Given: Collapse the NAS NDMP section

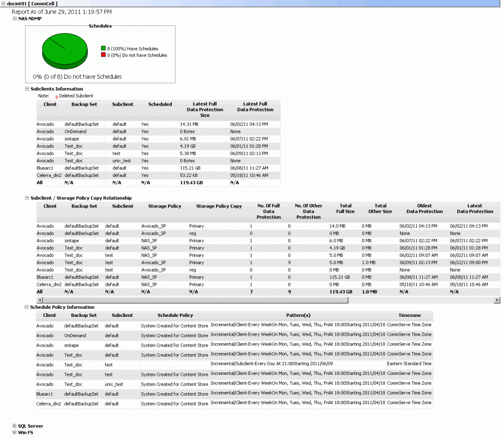Looking at the screenshot, I should pos(15,19).
